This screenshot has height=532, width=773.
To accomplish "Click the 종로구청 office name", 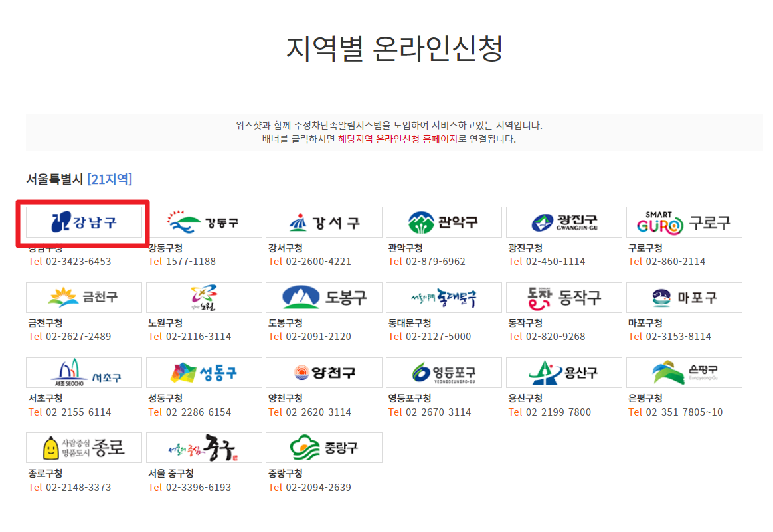I will tap(45, 474).
